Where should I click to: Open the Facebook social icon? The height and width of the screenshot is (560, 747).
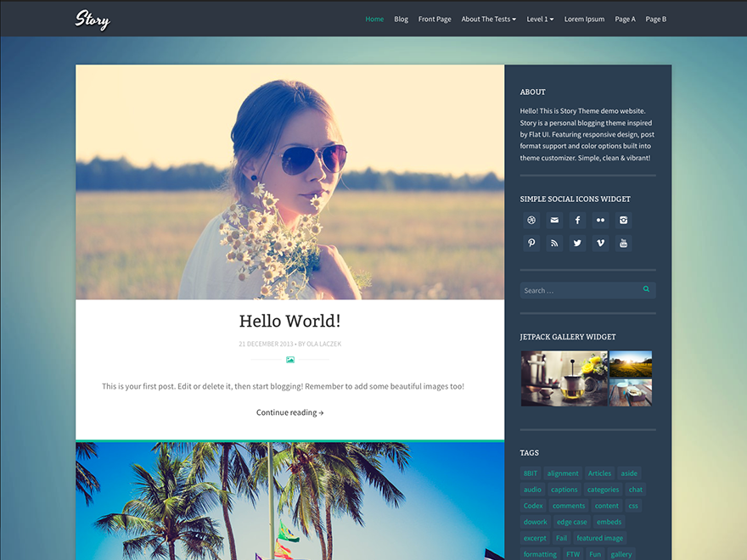click(x=577, y=220)
